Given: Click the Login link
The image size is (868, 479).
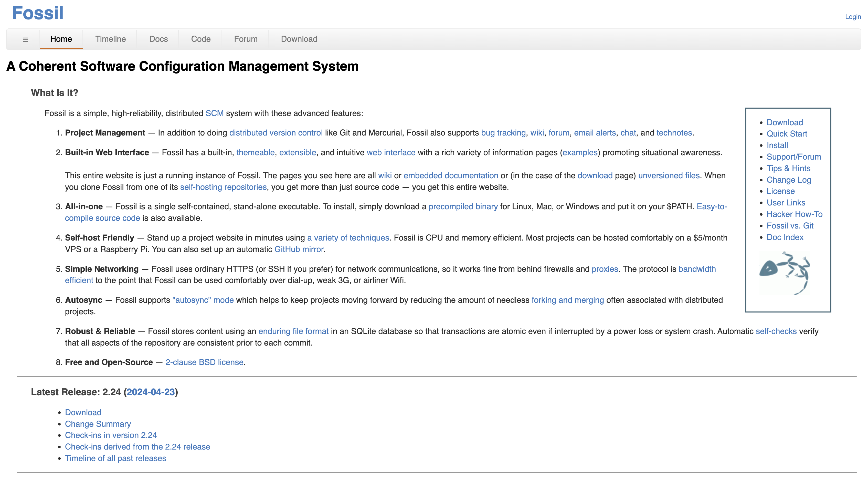Looking at the screenshot, I should 853,16.
